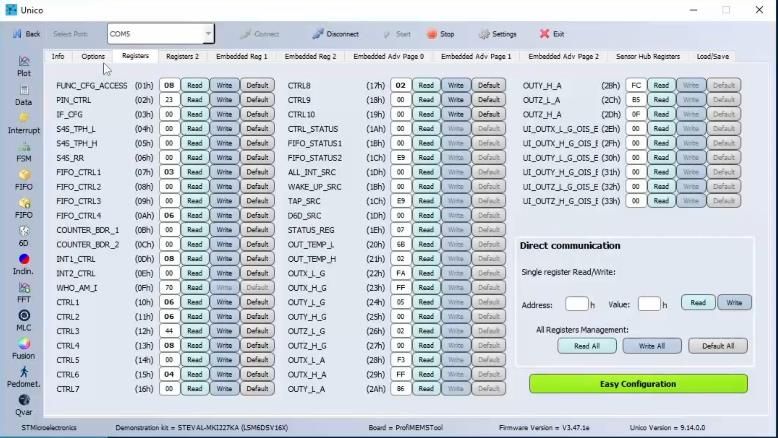Open the Inclinometer sidebar tool
This screenshot has width=778, height=438.
[x=23, y=264]
